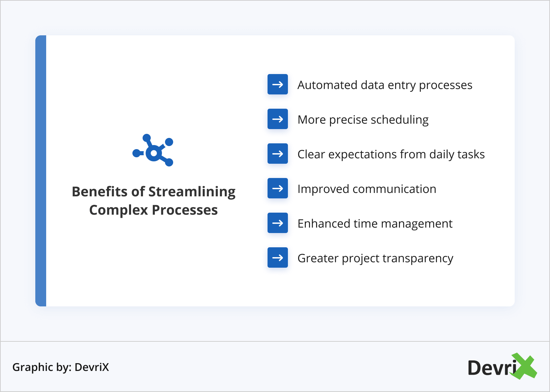550x392 pixels.
Task: Select the "Greater project transparency" text
Action: pos(375,258)
